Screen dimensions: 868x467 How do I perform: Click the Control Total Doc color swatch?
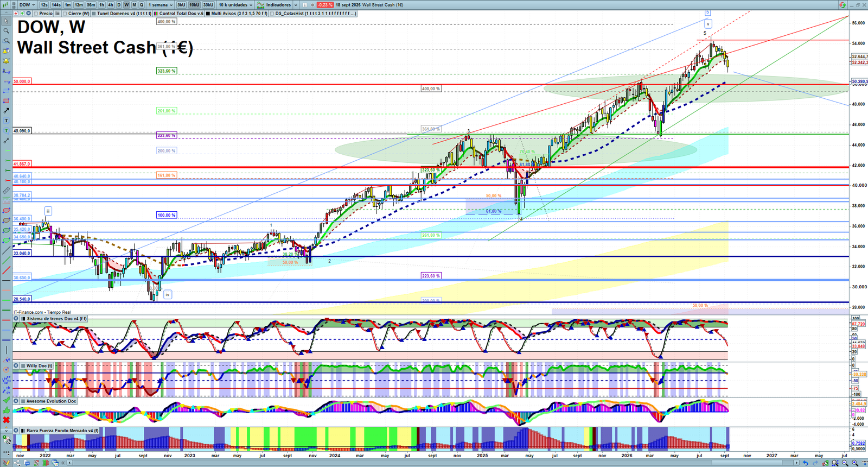click(x=156, y=14)
